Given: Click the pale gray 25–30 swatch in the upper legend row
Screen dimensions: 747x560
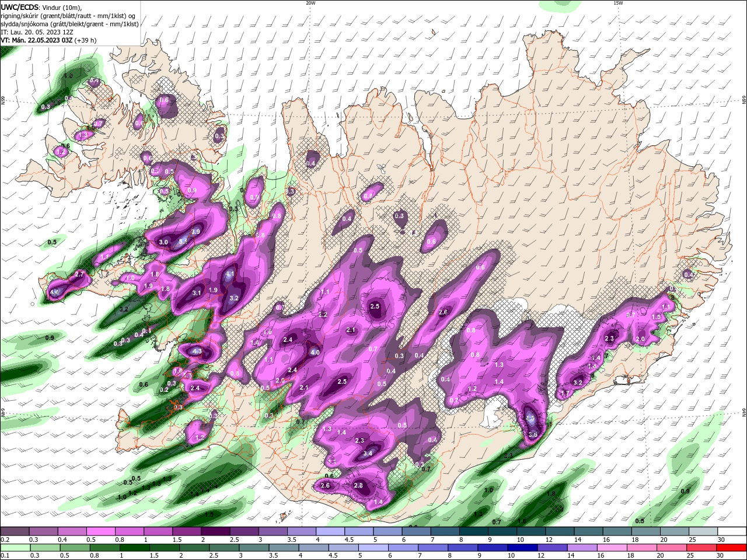Looking at the screenshot, I should 704,531.
